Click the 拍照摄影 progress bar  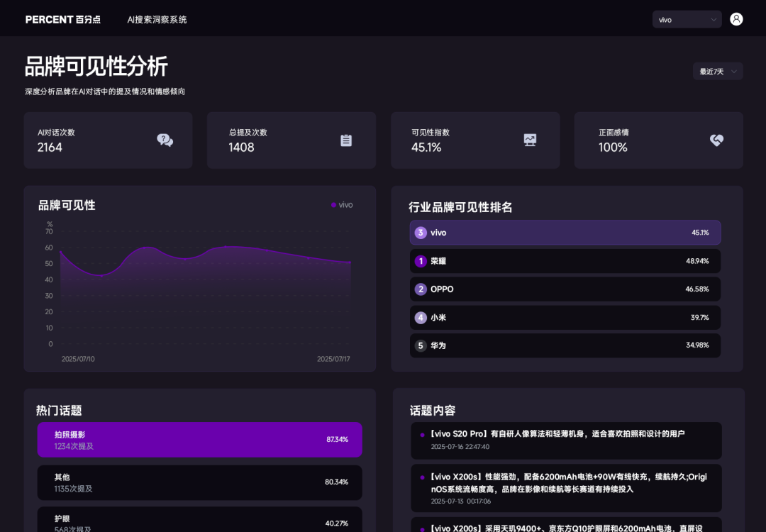pyautogui.click(x=199, y=440)
